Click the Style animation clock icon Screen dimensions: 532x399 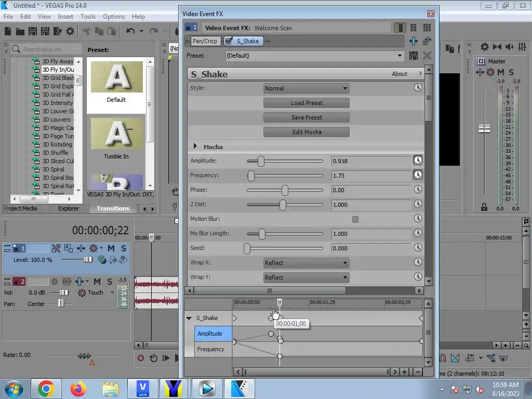click(x=418, y=87)
